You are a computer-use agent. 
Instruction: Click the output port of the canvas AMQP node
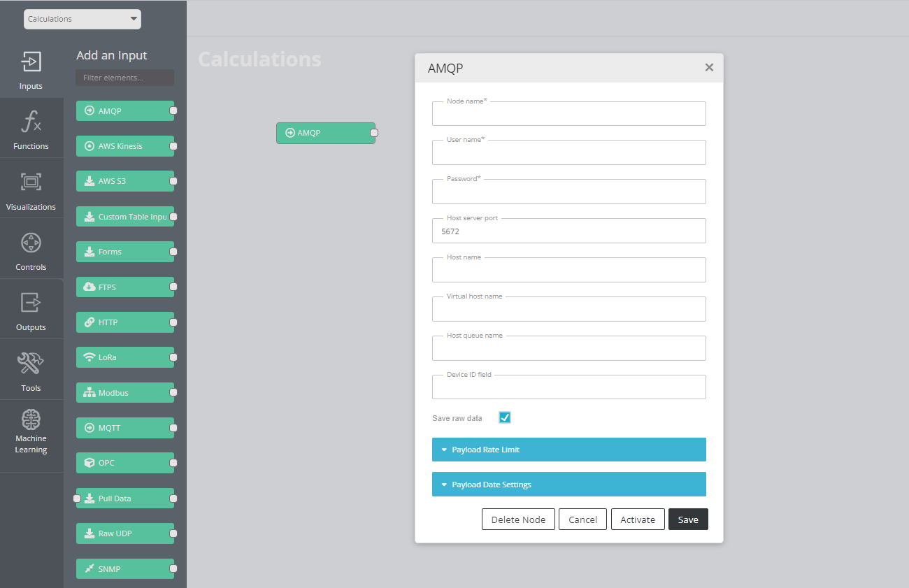(374, 133)
